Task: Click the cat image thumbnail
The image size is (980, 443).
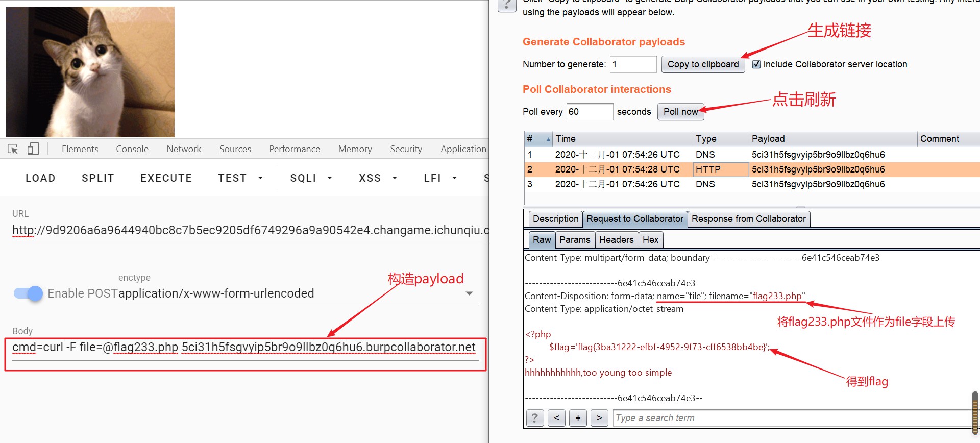Action: coord(90,71)
